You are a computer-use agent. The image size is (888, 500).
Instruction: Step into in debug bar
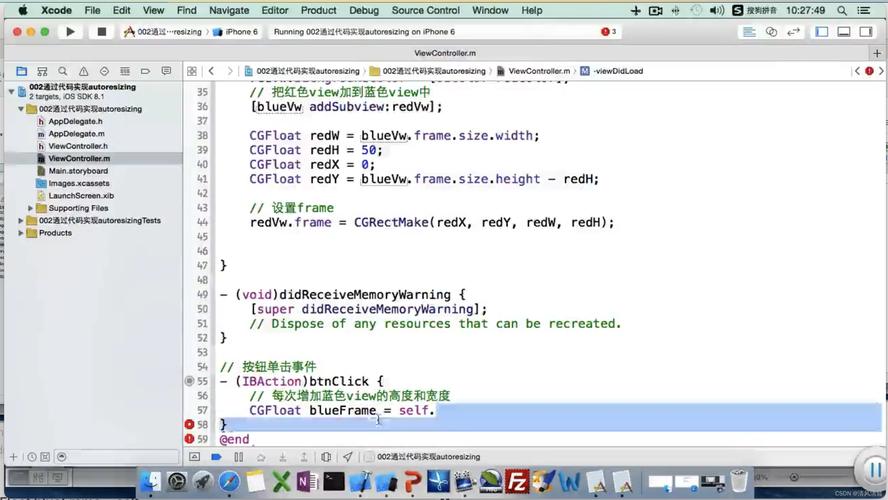point(282,456)
